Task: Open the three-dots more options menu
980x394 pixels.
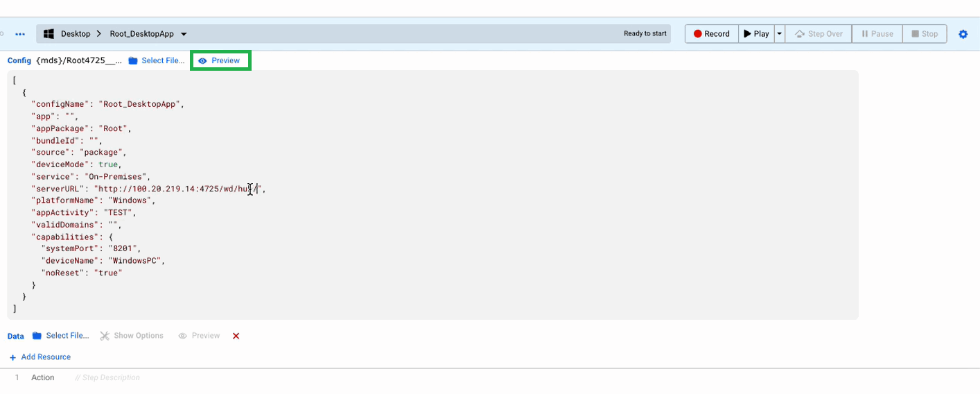Action: (x=20, y=34)
